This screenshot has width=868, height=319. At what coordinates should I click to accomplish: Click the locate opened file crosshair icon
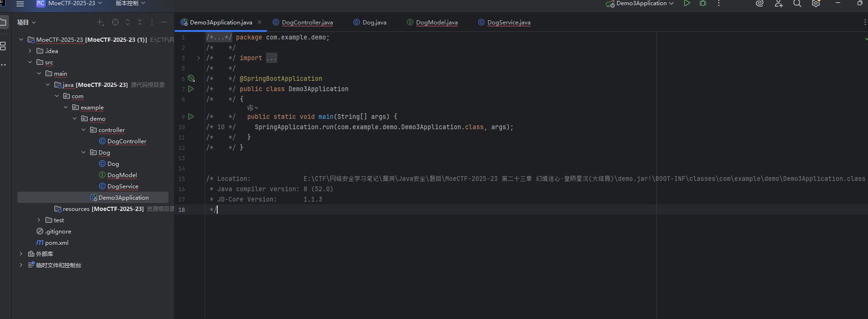[115, 22]
